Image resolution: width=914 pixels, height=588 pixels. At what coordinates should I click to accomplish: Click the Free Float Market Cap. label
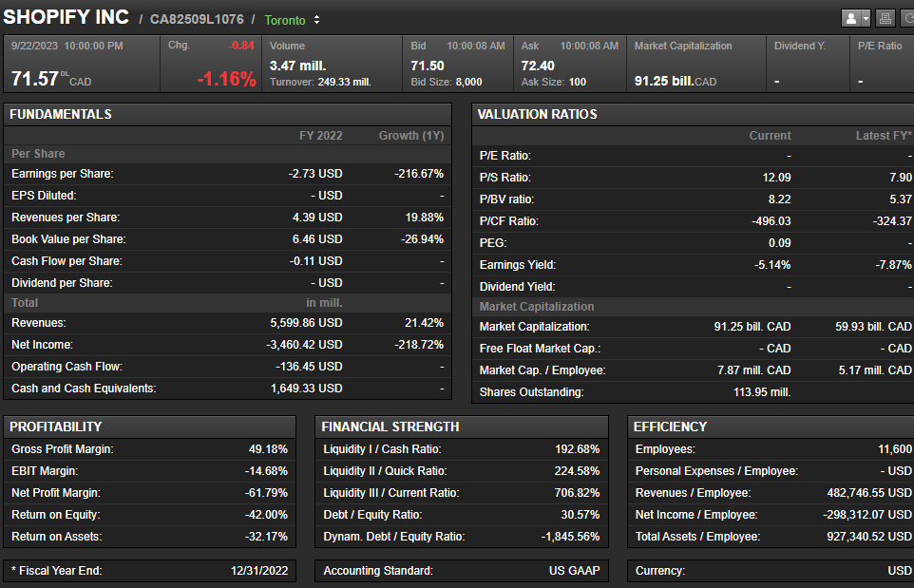540,349
